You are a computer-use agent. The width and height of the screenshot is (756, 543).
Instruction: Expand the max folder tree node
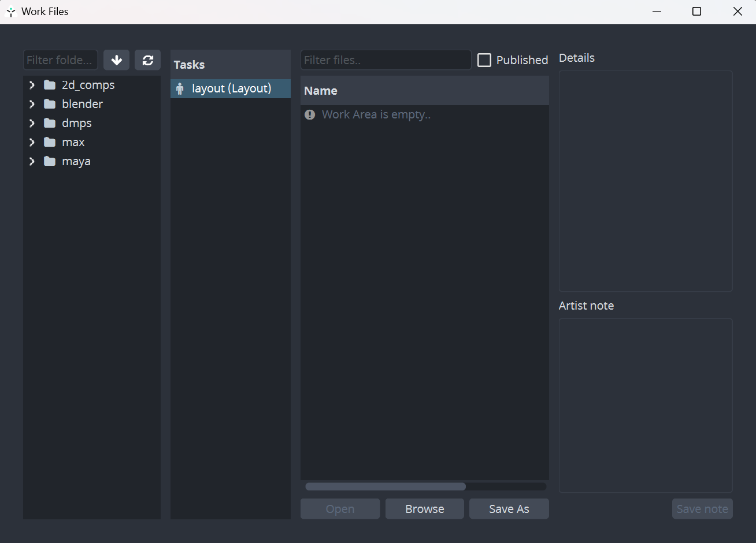tap(32, 142)
